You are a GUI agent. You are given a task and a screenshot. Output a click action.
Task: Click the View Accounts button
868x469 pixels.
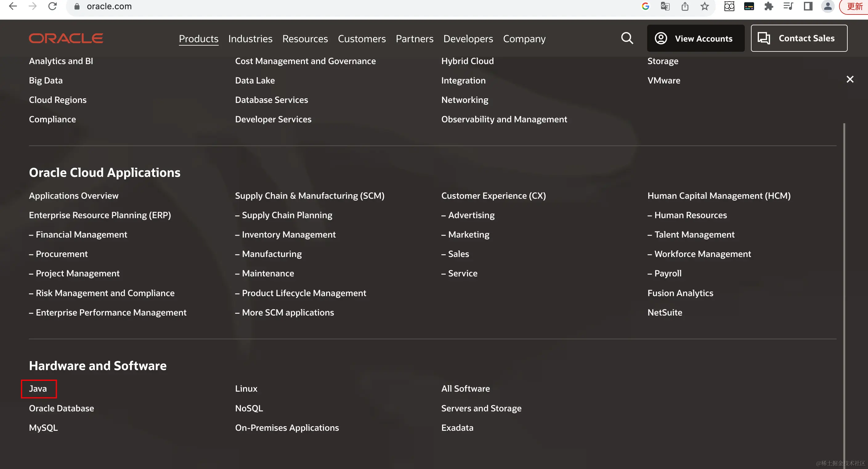click(x=696, y=38)
